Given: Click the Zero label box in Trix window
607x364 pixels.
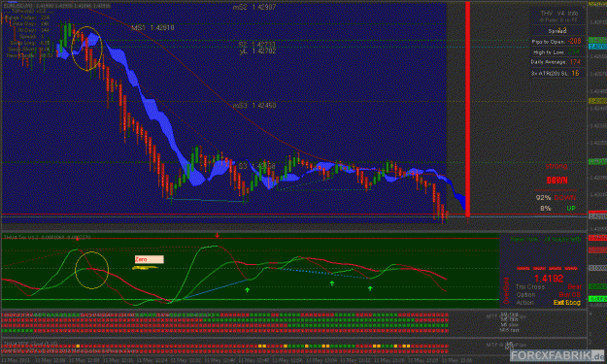Looking at the screenshot, I should tap(149, 259).
